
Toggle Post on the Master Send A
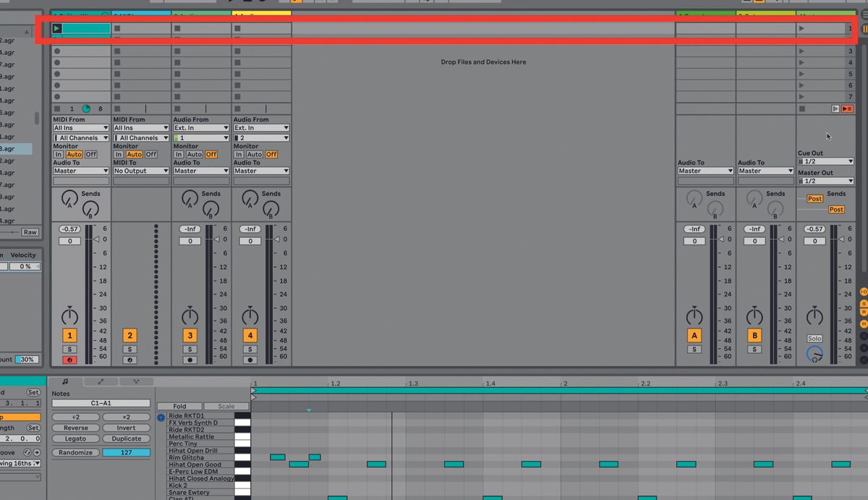point(814,198)
